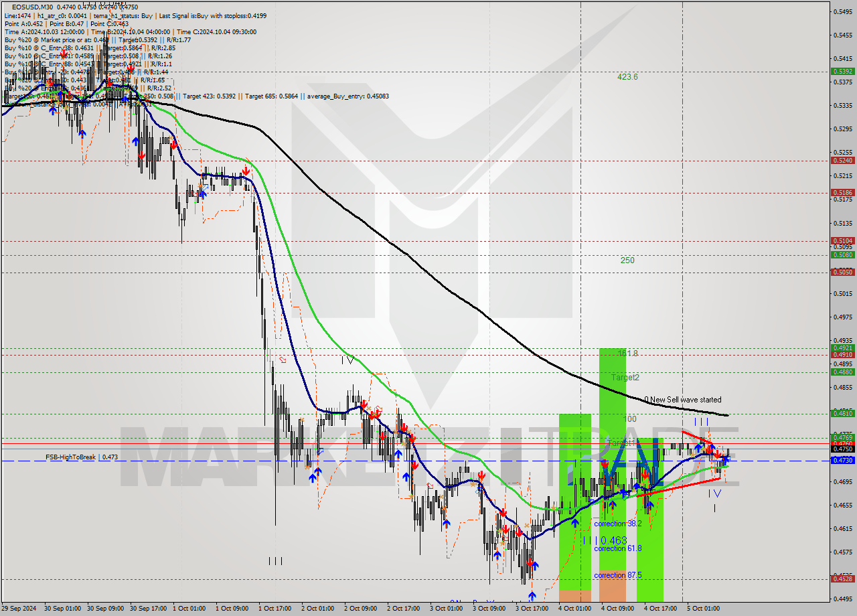Click the FSB-HighToBreak | 0.473 label
This screenshot has width=857, height=616.
[82, 457]
